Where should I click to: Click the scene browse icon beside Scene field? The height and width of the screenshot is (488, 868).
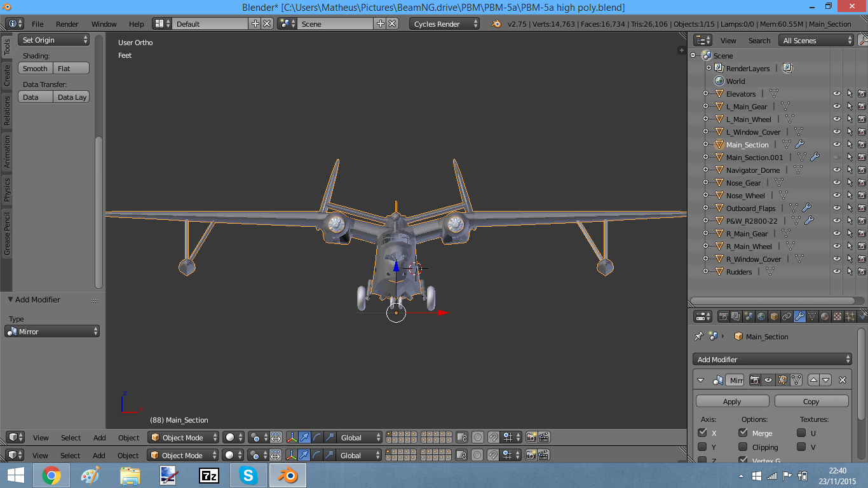point(287,24)
